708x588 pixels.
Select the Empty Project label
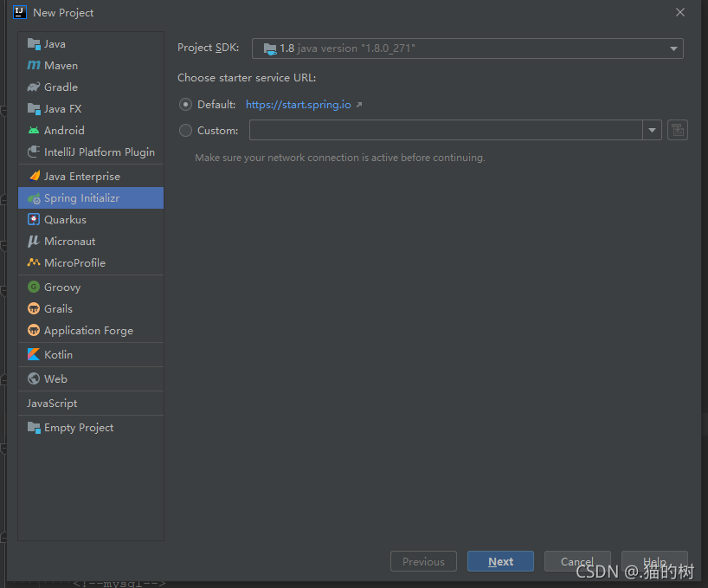(79, 428)
